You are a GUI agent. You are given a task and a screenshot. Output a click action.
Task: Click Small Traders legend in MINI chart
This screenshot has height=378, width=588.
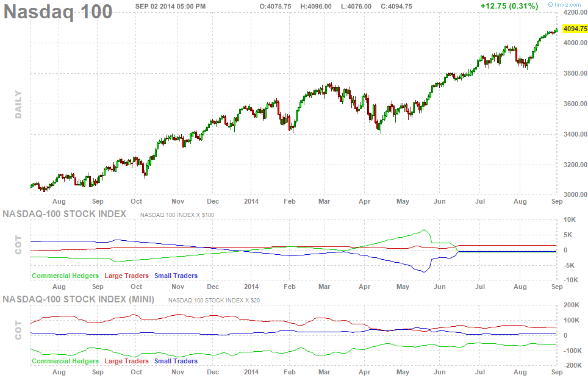click(176, 361)
